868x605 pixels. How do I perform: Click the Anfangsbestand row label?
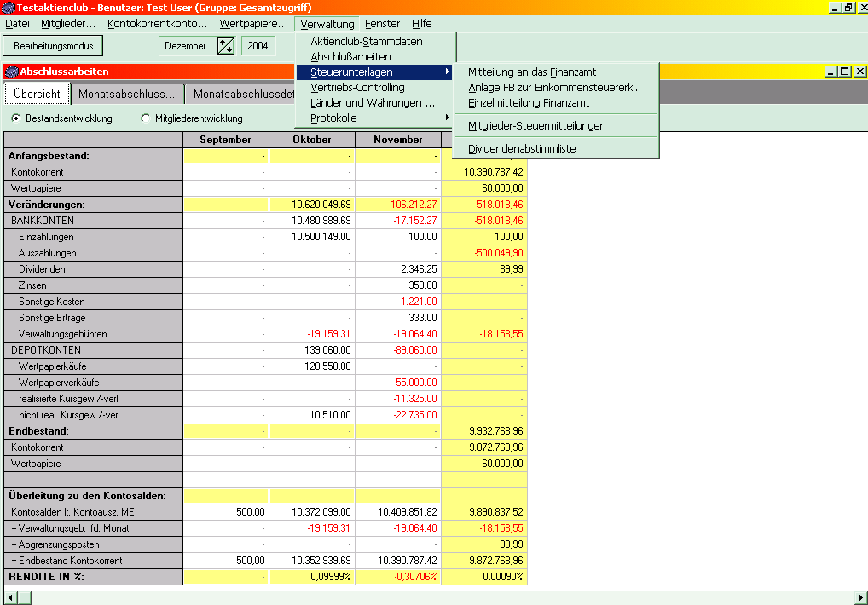pos(94,156)
